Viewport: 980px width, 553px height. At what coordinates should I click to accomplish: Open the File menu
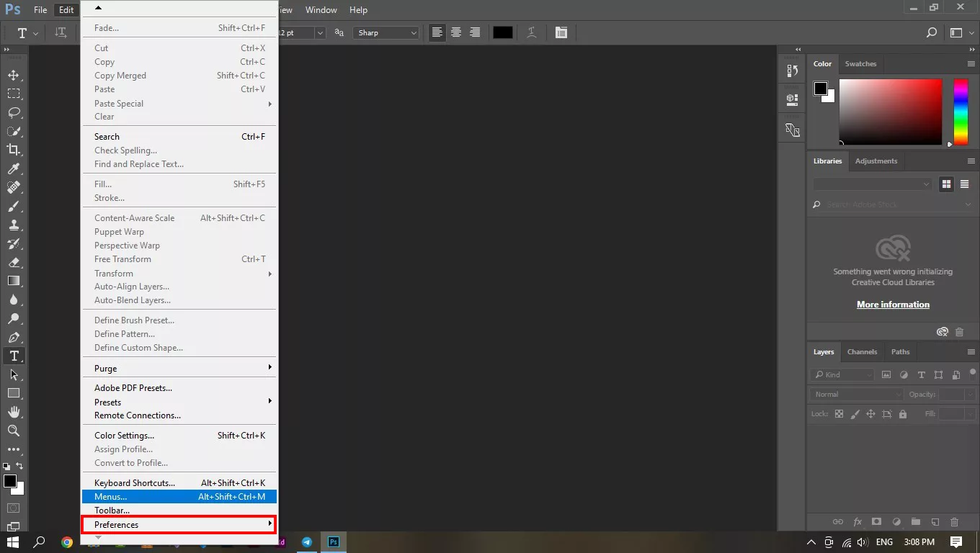click(x=40, y=10)
